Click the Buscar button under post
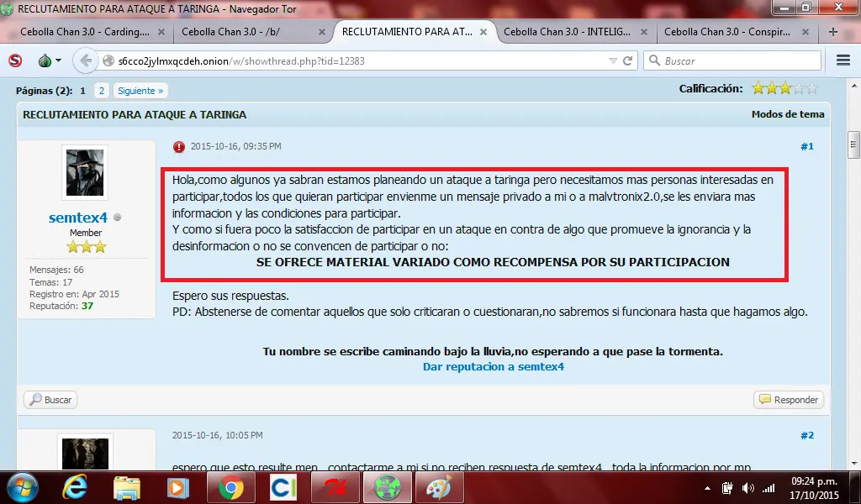The height and width of the screenshot is (504, 861). 50,400
